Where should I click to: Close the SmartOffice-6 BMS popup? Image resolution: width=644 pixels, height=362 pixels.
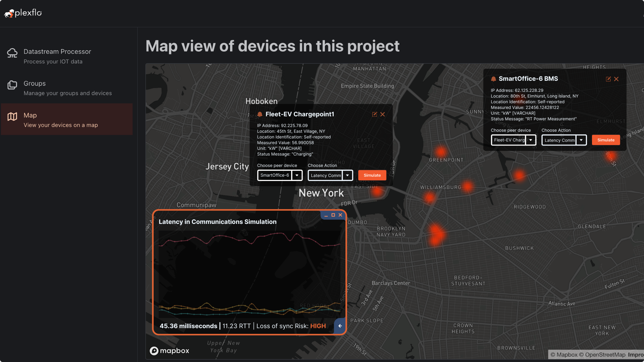click(x=616, y=79)
